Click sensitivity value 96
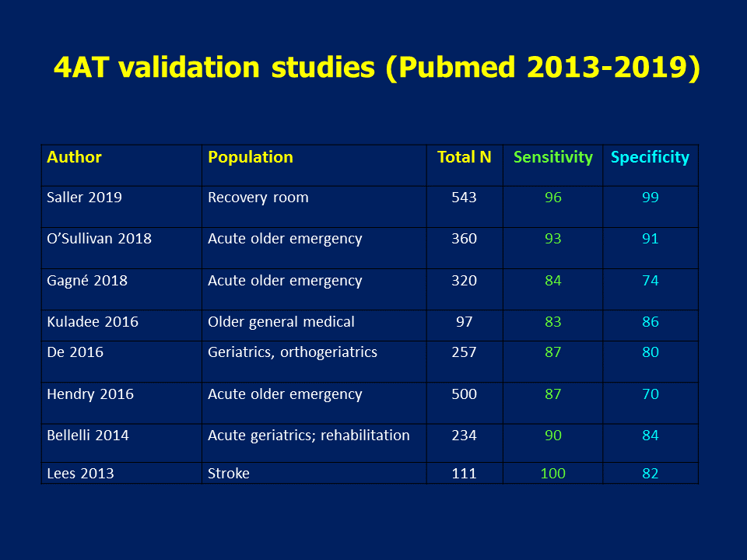The width and height of the screenshot is (747, 560). point(553,197)
